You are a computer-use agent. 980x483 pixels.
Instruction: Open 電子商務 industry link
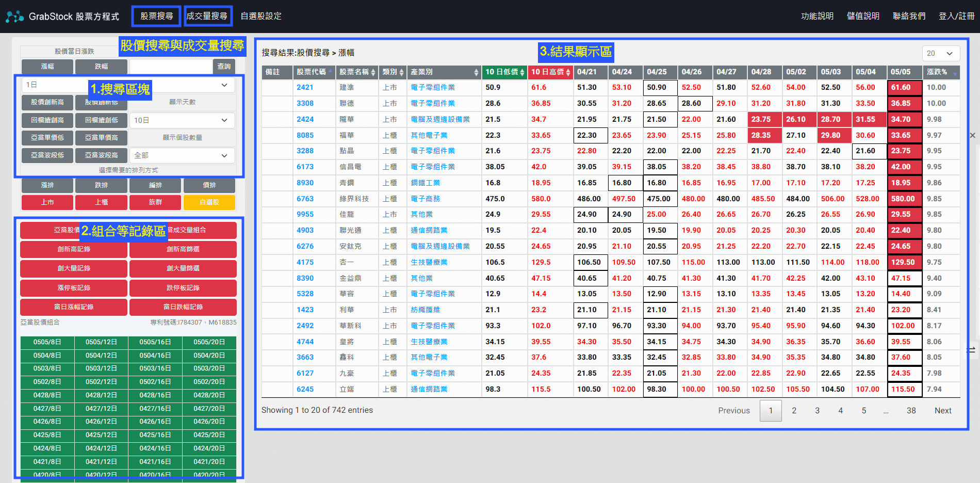pos(426,199)
